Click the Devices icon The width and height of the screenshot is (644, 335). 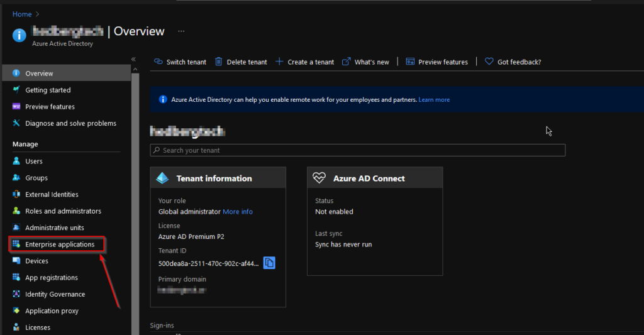click(16, 261)
